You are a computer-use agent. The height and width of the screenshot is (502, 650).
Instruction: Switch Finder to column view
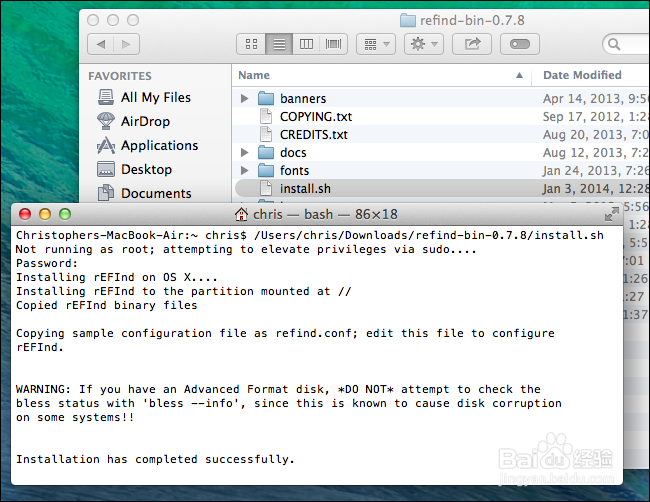pyautogui.click(x=306, y=44)
